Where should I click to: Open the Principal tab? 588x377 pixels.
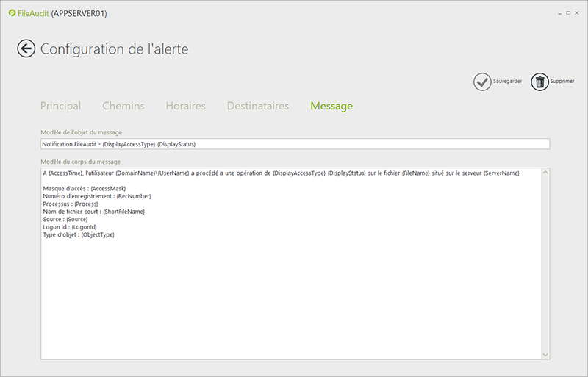(x=60, y=106)
